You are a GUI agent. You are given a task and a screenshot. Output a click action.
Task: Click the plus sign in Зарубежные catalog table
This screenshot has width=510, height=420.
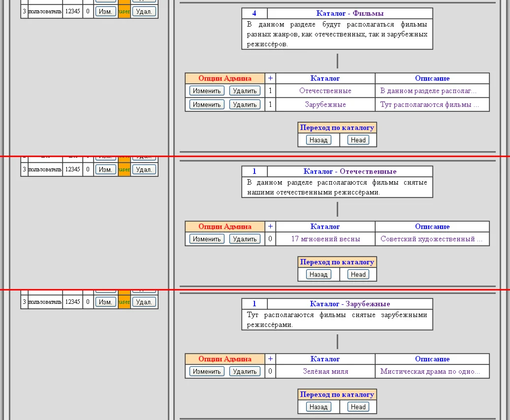point(270,359)
